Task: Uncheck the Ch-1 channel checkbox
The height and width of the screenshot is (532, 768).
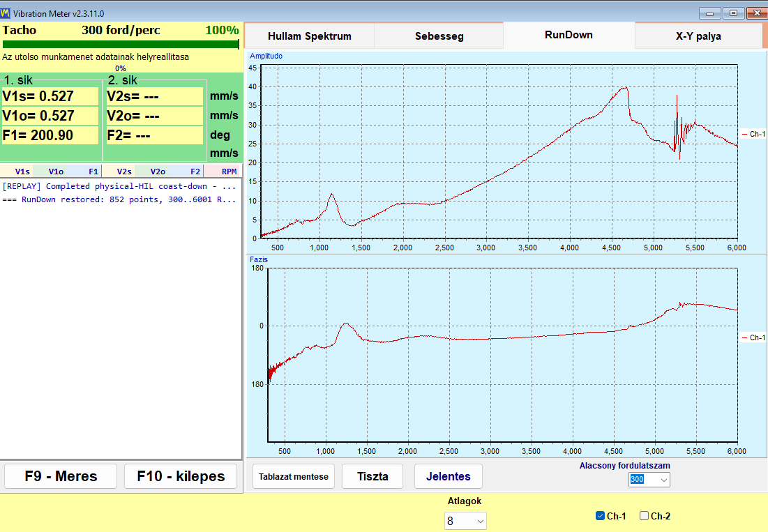Action: (600, 515)
